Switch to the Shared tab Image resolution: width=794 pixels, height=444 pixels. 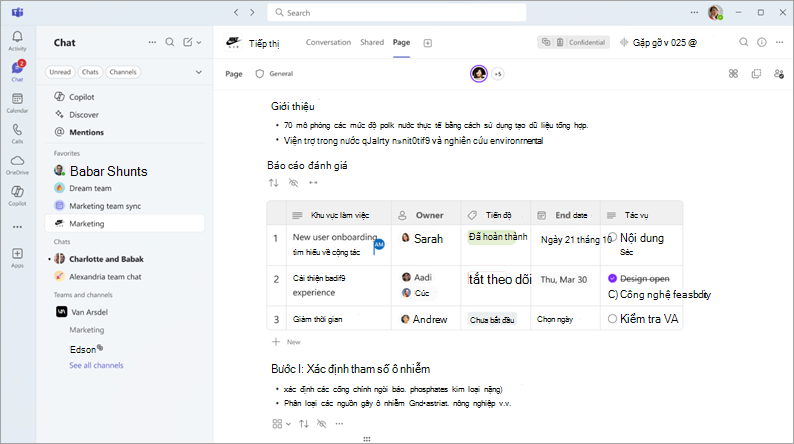click(372, 43)
